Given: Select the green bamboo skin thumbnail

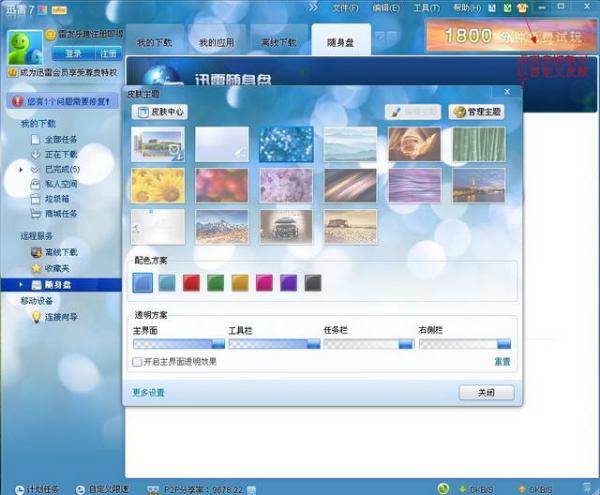Looking at the screenshot, I should point(479,144).
